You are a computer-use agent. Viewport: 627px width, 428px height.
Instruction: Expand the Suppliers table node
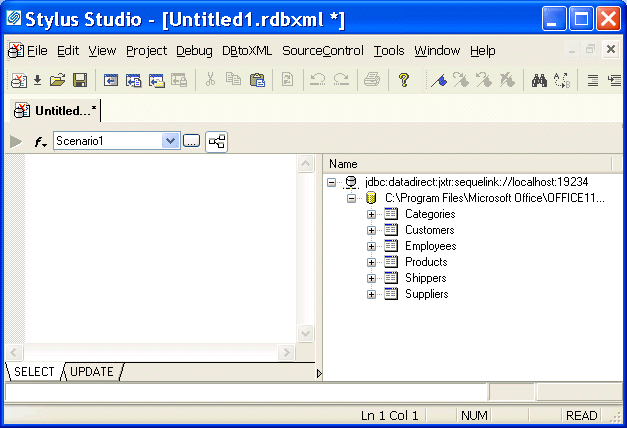(371, 294)
